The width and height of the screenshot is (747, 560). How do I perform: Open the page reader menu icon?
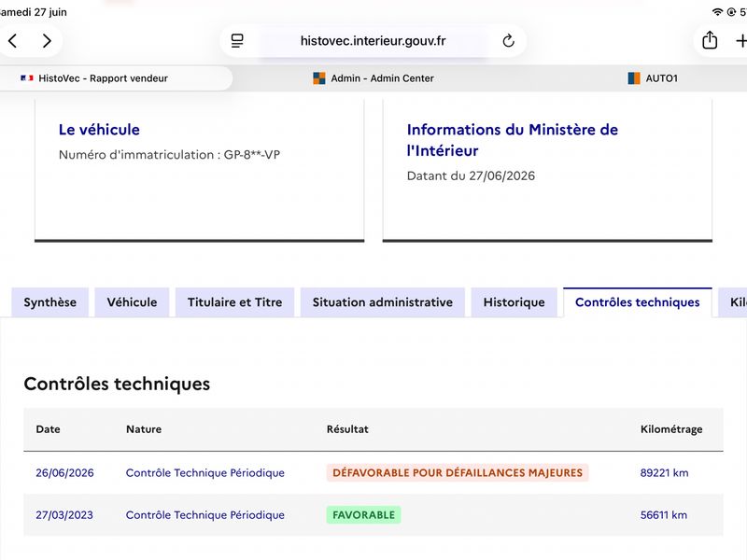[x=237, y=41]
